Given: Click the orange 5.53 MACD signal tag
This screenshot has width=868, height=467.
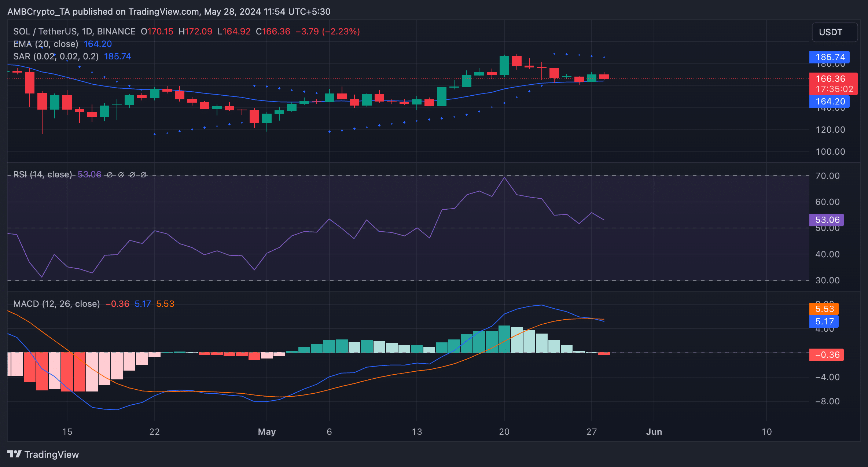Looking at the screenshot, I should [x=824, y=309].
